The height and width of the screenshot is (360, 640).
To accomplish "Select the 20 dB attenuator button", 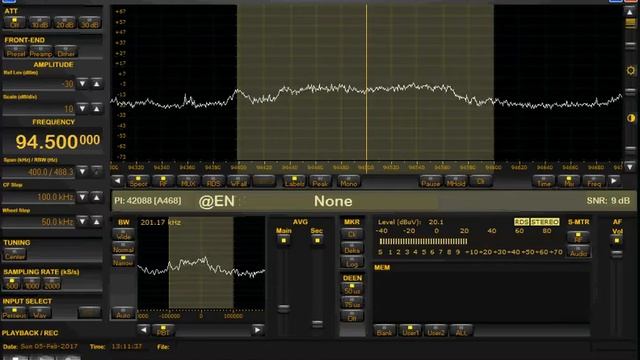I will click(x=65, y=23).
